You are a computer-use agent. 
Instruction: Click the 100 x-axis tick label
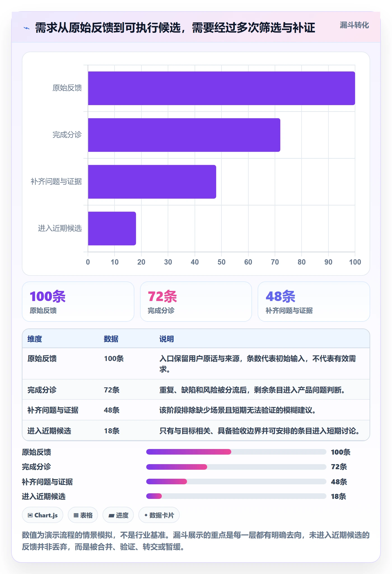click(355, 262)
